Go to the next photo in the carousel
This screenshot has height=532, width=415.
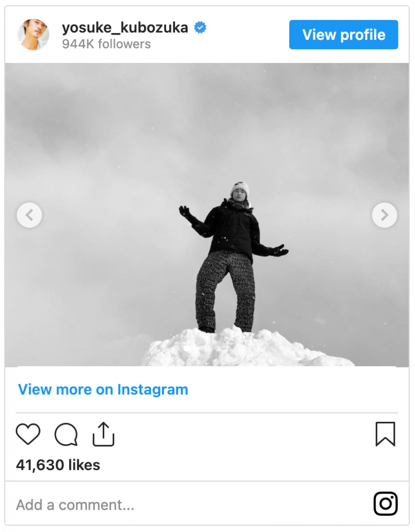point(385,215)
